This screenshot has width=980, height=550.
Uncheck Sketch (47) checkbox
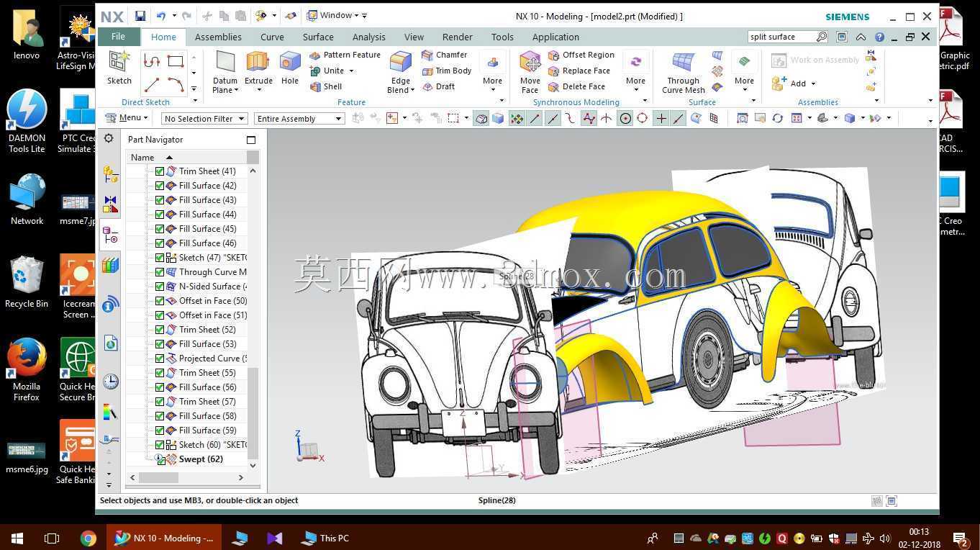(x=160, y=258)
